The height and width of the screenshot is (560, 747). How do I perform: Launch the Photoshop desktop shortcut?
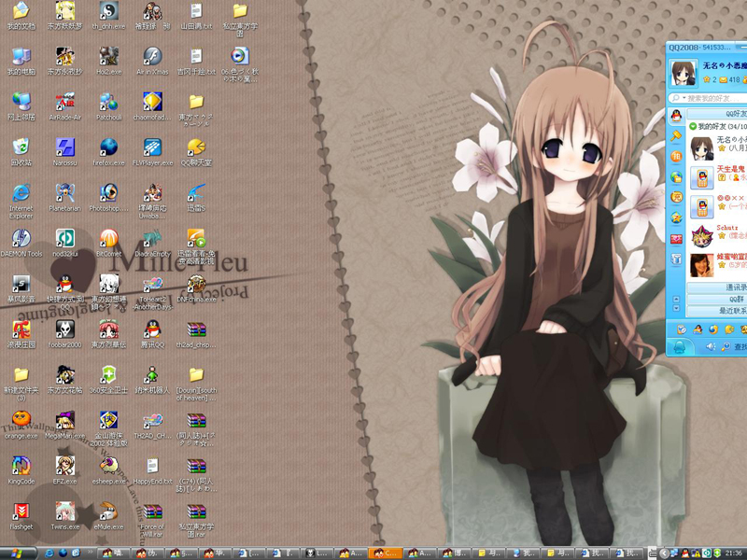108,198
